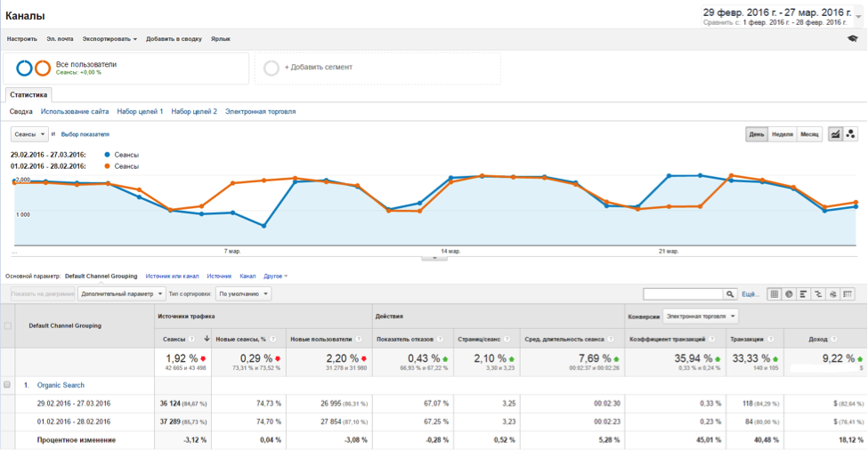Click the blue Сеансы legend dot
Image resolution: width=868 pixels, height=450 pixels.
(108, 155)
